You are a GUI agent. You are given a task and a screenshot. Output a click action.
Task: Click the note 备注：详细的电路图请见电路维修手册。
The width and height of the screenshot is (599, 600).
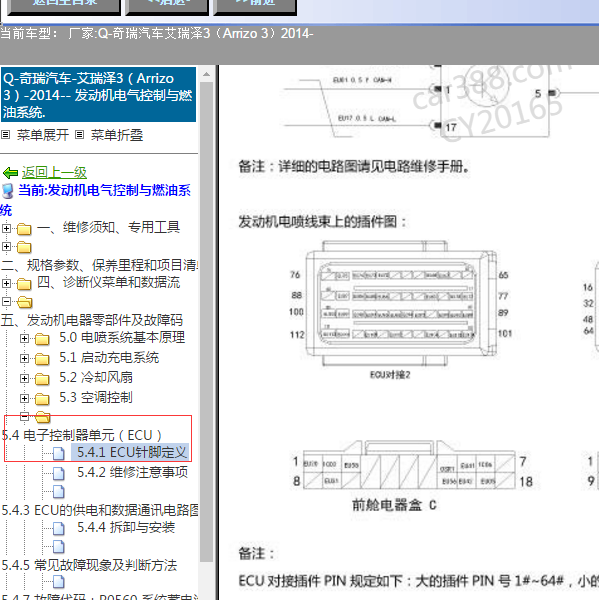point(354,166)
